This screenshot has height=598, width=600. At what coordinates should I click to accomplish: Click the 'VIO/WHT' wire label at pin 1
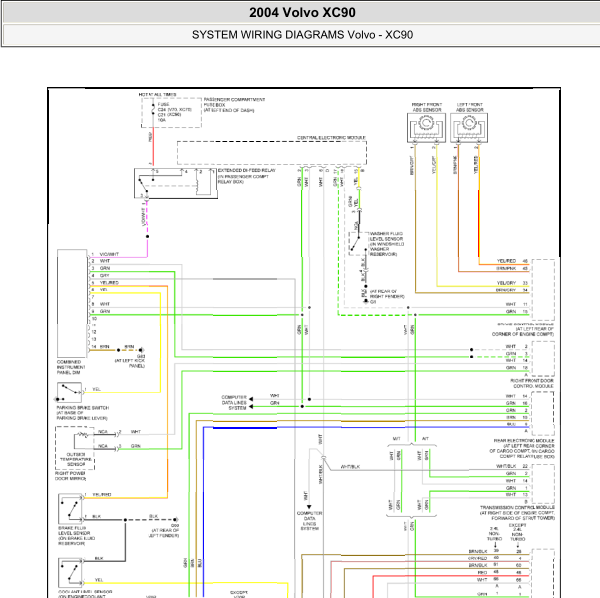click(109, 254)
